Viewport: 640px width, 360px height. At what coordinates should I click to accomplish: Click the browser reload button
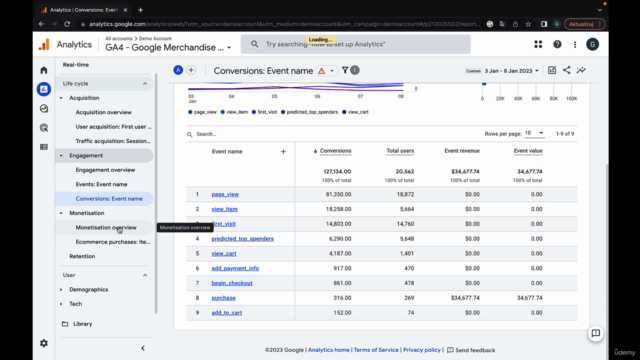(x=67, y=24)
